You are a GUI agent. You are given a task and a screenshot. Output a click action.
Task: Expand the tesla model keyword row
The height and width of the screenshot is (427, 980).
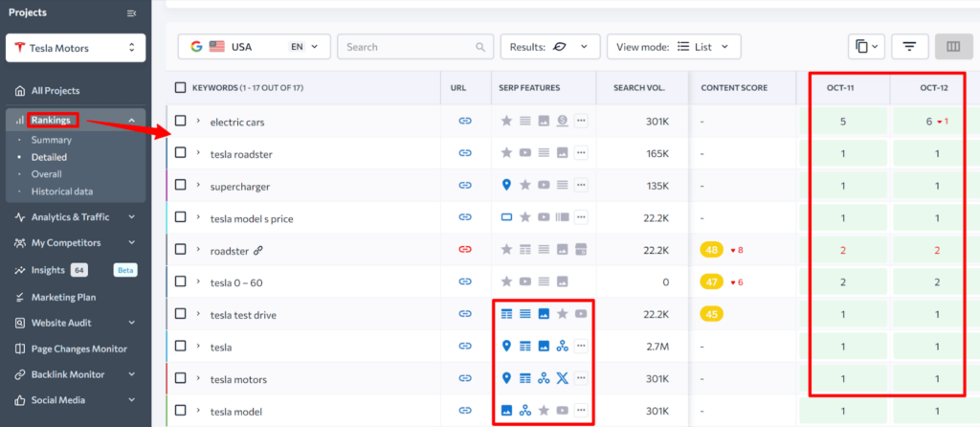198,411
